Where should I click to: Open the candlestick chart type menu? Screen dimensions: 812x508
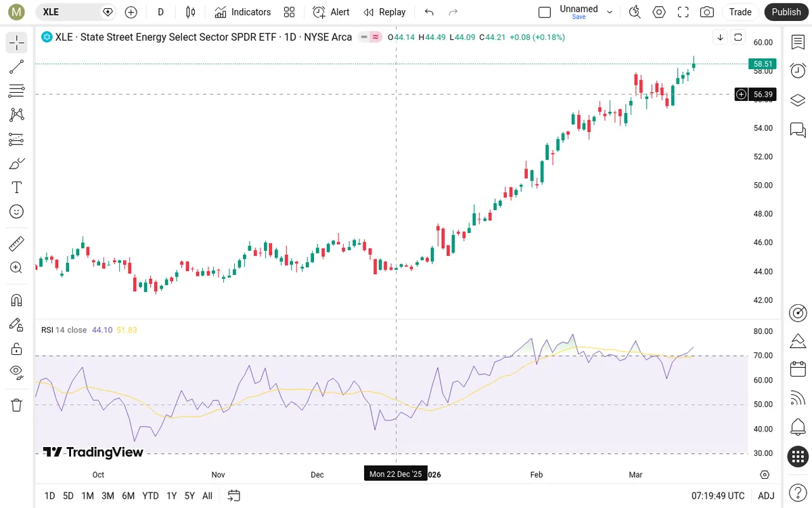[191, 12]
